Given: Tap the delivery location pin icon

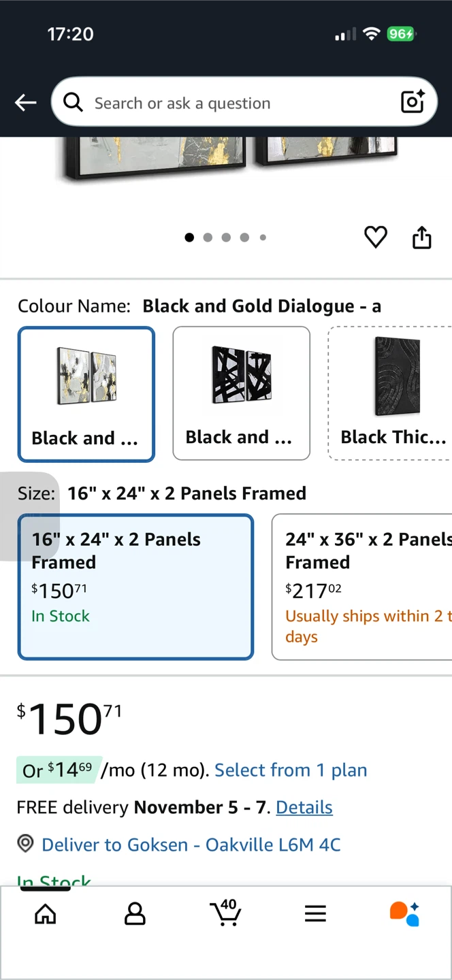Looking at the screenshot, I should pos(25,844).
